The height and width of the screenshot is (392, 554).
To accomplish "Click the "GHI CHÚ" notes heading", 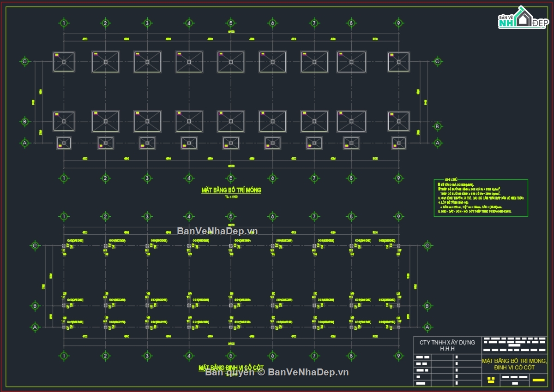I will click(450, 179).
